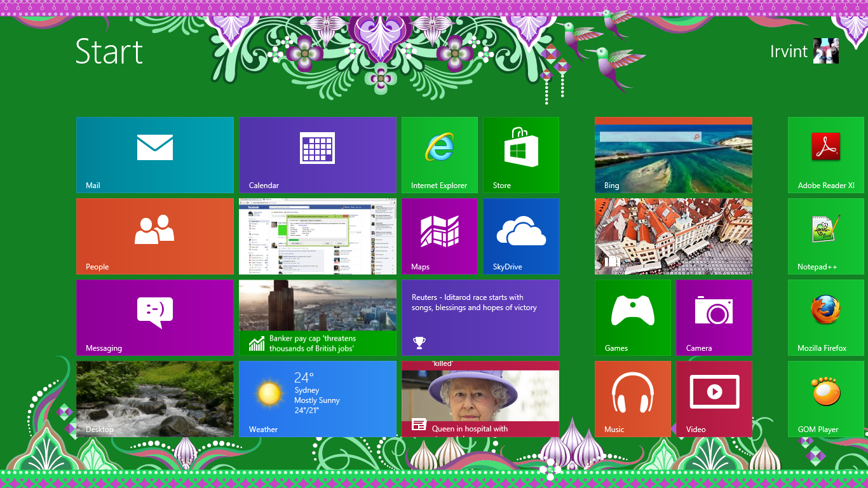Image resolution: width=868 pixels, height=488 pixels.
Task: Click the 'Internet Explorer' tile label
Action: pyautogui.click(x=439, y=186)
